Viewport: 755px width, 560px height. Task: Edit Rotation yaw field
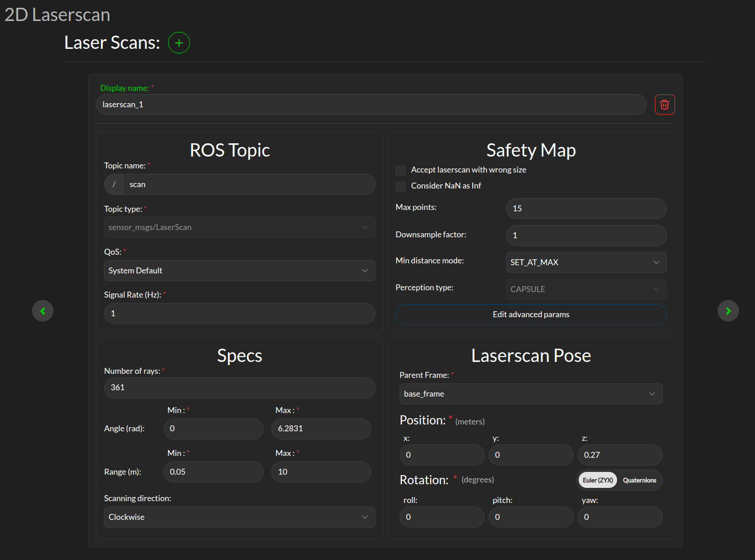[620, 517]
